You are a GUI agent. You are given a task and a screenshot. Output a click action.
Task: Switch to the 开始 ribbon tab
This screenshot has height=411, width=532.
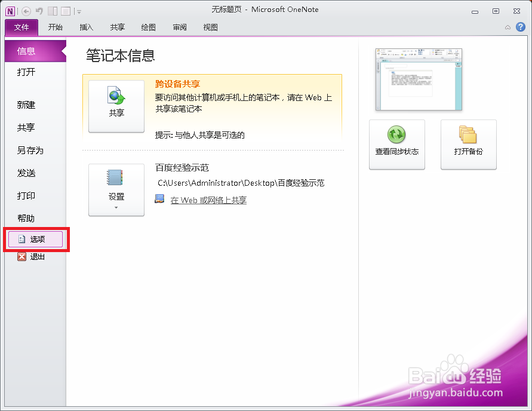(x=56, y=27)
